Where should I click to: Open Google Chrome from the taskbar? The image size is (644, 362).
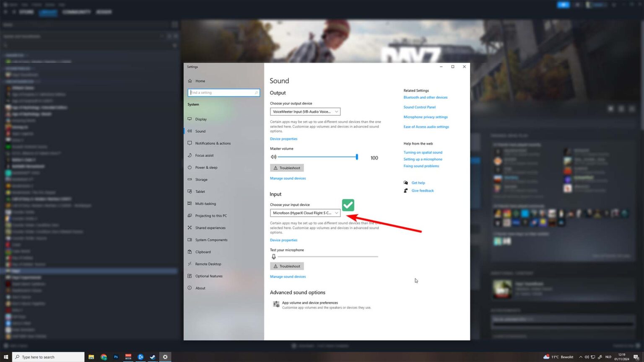point(104,357)
